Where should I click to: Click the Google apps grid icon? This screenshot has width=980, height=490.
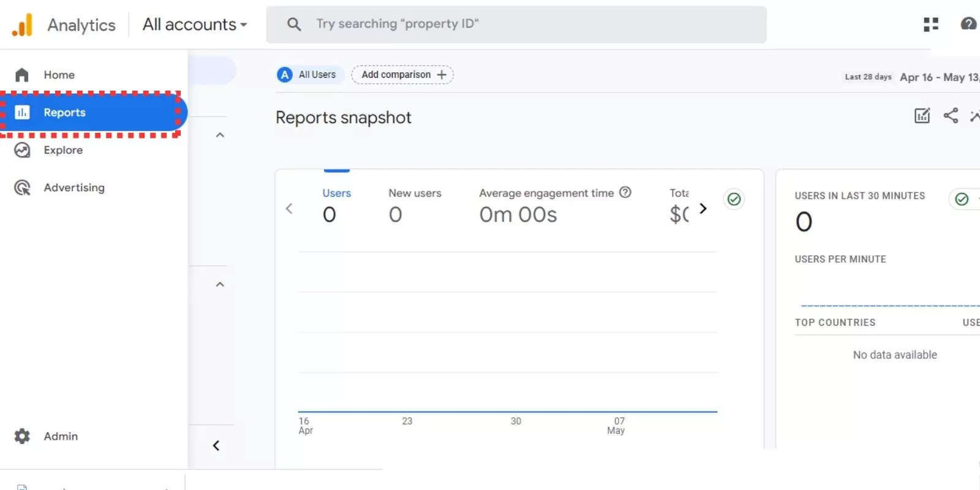tap(931, 24)
